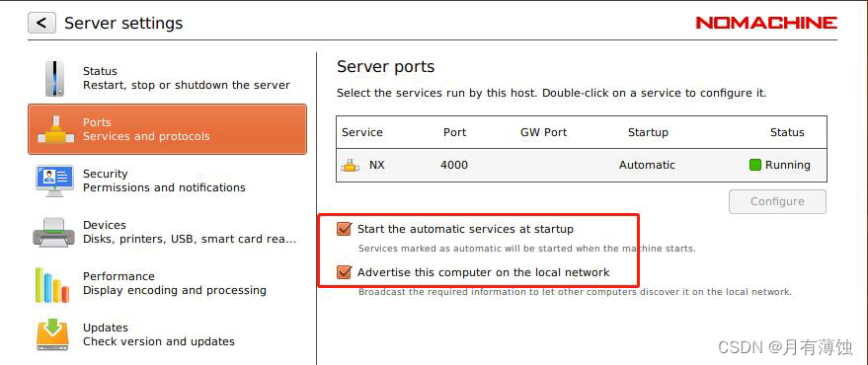Click the Startup column header
The width and height of the screenshot is (868, 365).
pos(648,133)
